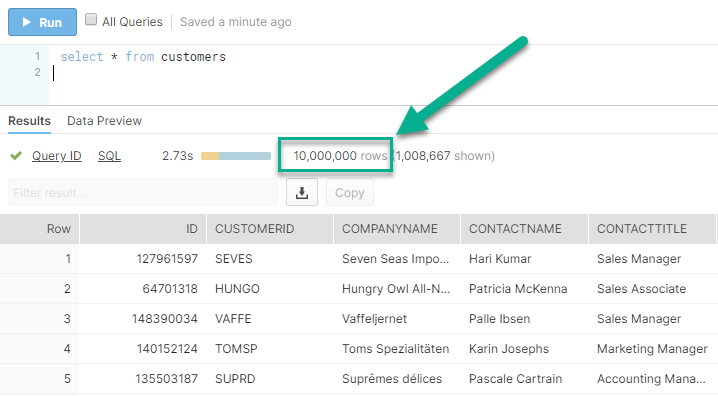Click editor line number 2
Viewport: 718px width, 396px height.
(x=37, y=72)
